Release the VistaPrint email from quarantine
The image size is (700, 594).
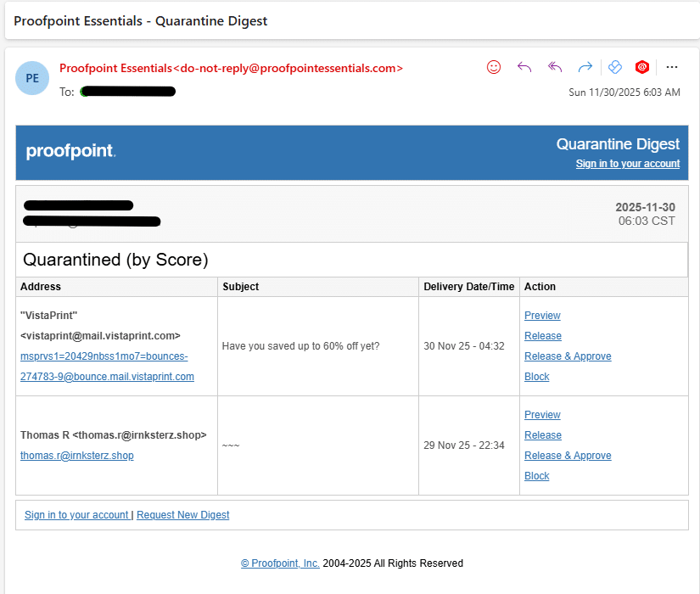tap(543, 336)
